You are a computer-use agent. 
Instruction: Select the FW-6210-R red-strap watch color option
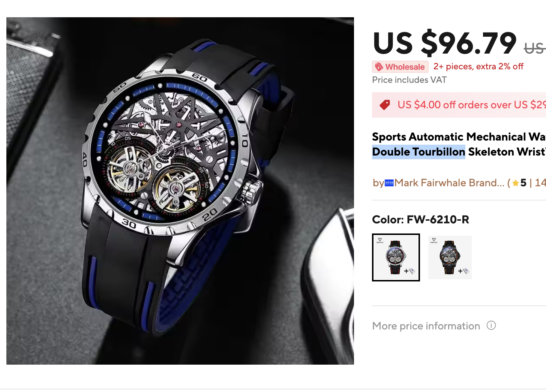[396, 257]
